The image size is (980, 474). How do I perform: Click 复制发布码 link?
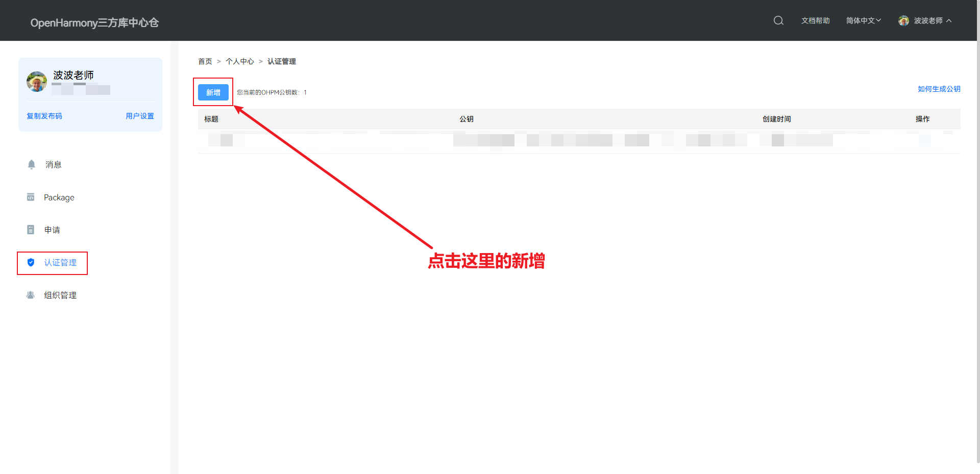pos(44,116)
